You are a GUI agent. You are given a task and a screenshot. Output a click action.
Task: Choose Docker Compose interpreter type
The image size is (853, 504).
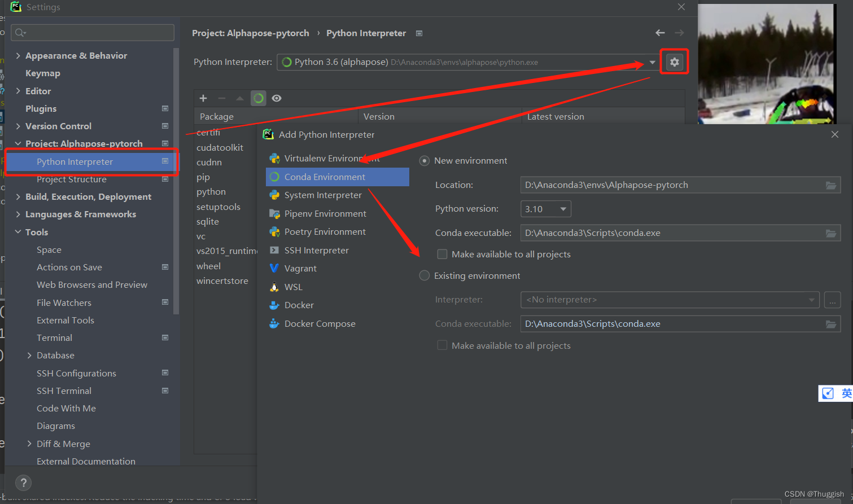click(x=338, y=324)
